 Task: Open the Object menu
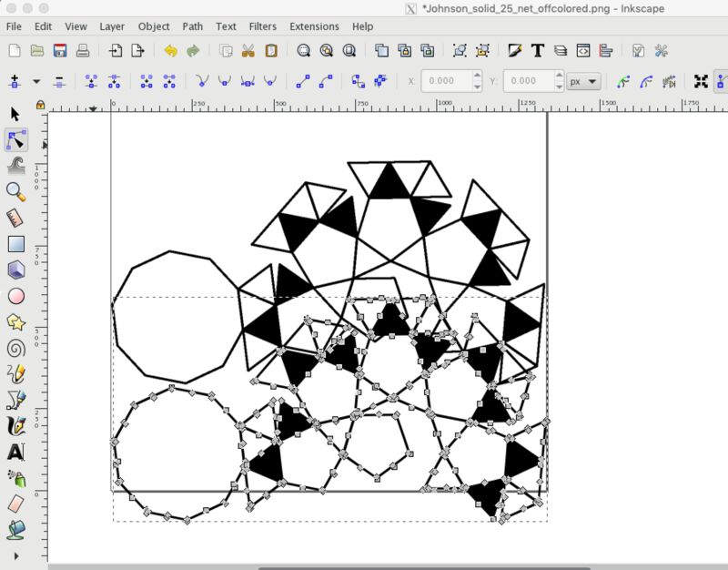click(x=154, y=26)
